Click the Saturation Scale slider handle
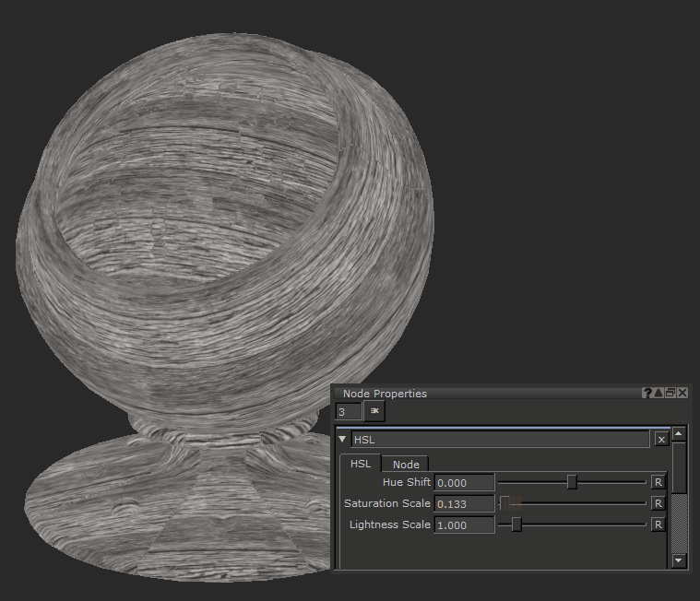This screenshot has width=700, height=601. pos(504,503)
